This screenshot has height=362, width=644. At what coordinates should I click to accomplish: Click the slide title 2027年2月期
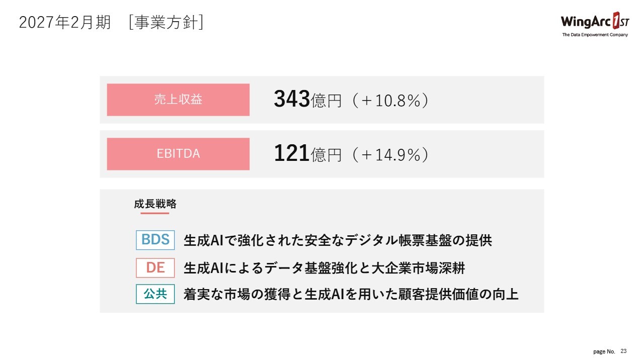coord(64,23)
